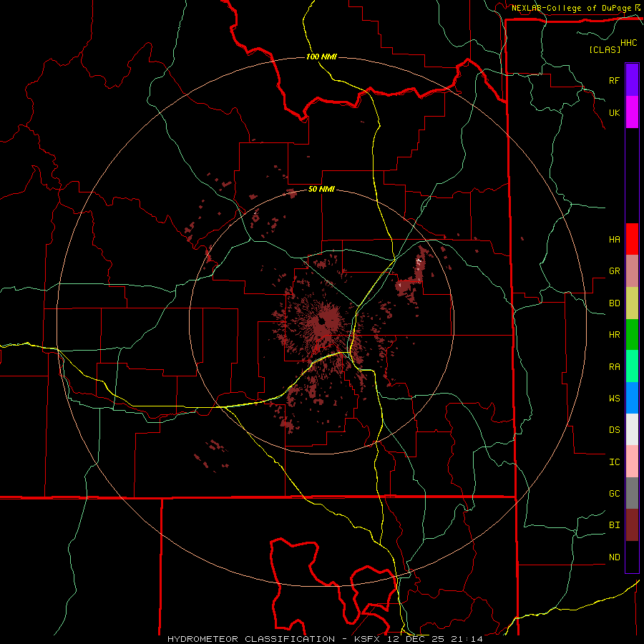This screenshot has width=644, height=644.
Task: Click the RF purple legend swatch
Action: coord(632,80)
